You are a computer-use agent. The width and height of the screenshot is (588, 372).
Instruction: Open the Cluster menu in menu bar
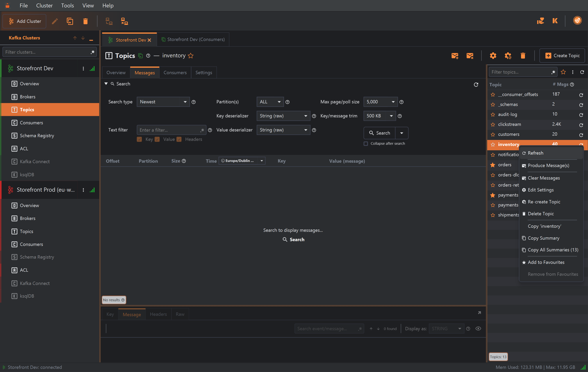coord(44,5)
